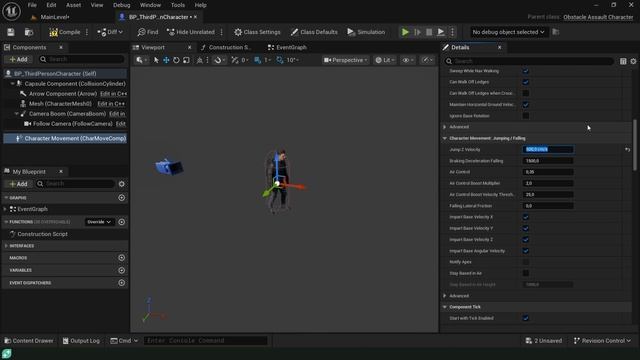Screen dimensions: 640x360
Task: Open Class Settings
Action: pyautogui.click(x=257, y=32)
